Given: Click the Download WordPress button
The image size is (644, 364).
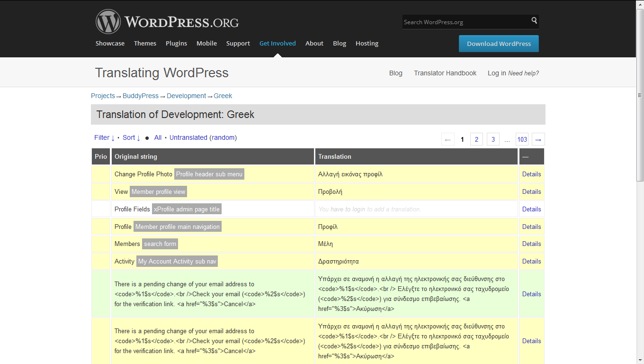Looking at the screenshot, I should pos(499,44).
